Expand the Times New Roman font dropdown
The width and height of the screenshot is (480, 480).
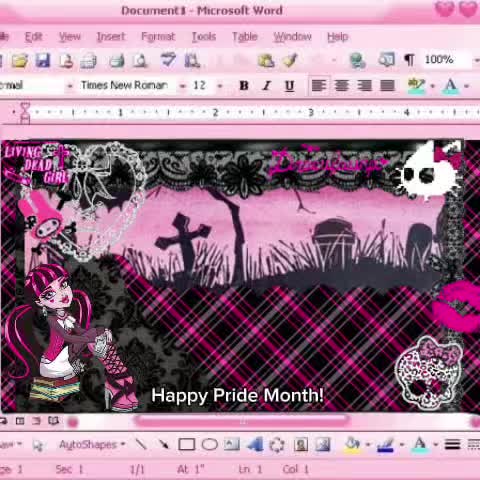(182, 86)
